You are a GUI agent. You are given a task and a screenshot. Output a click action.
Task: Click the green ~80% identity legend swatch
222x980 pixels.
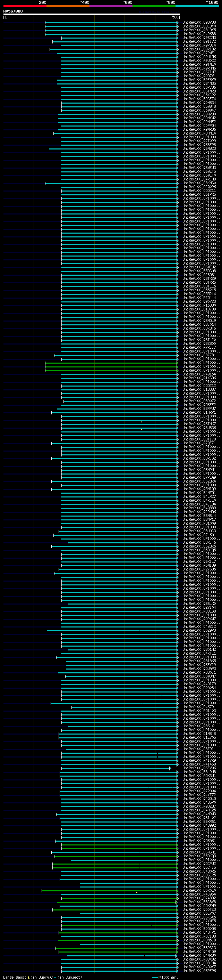154,6
